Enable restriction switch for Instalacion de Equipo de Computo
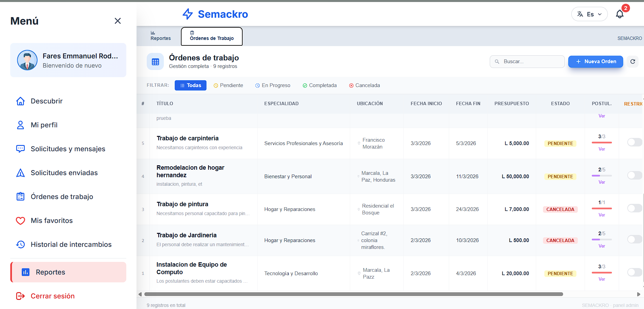The height and width of the screenshot is (309, 644). pos(634,272)
